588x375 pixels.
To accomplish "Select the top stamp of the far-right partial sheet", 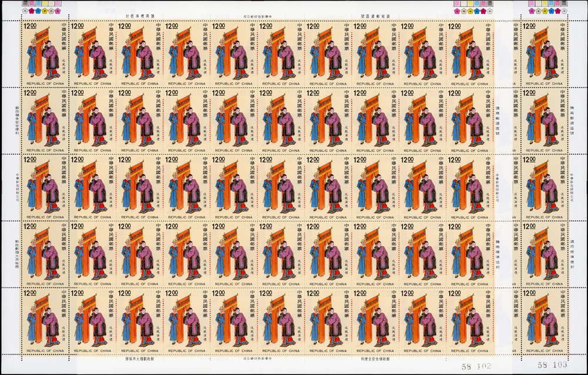I will [x=546, y=54].
